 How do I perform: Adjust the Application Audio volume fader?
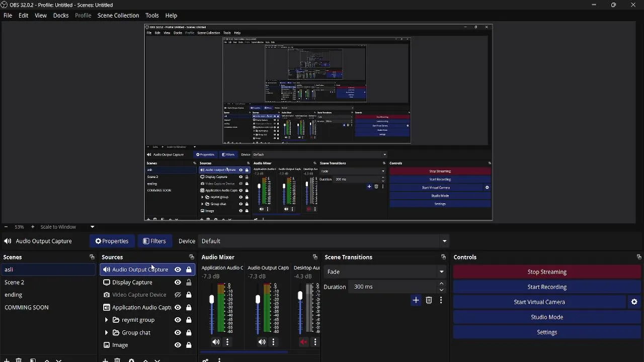(x=211, y=300)
